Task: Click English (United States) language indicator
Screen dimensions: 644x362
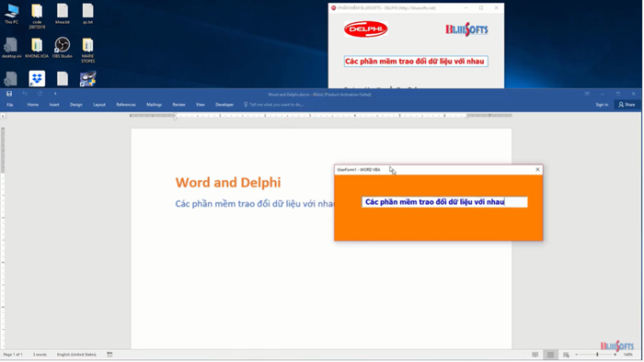Action: pyautogui.click(x=76, y=355)
